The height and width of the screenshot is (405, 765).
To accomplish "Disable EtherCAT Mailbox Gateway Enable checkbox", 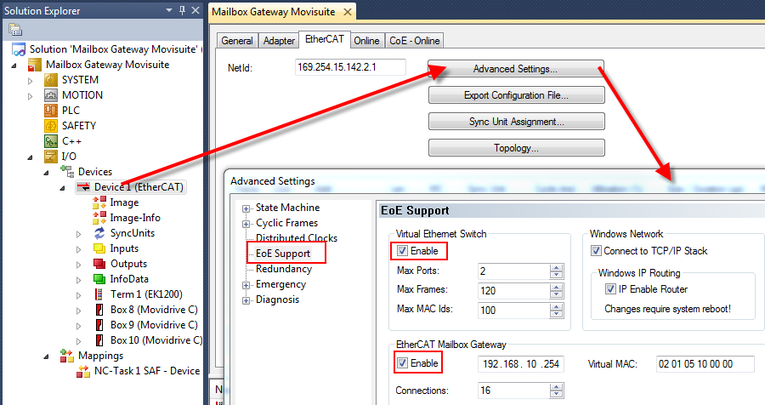I will 403,362.
